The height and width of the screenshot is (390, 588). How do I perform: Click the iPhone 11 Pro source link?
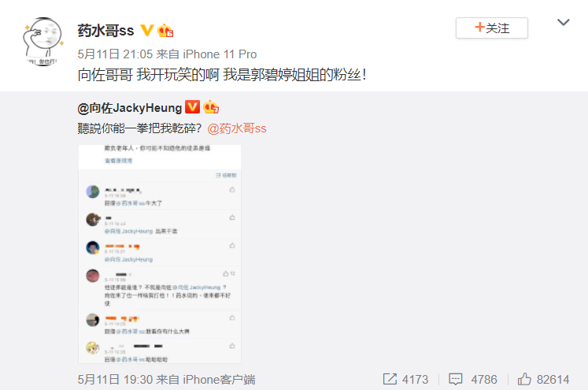tap(220, 54)
